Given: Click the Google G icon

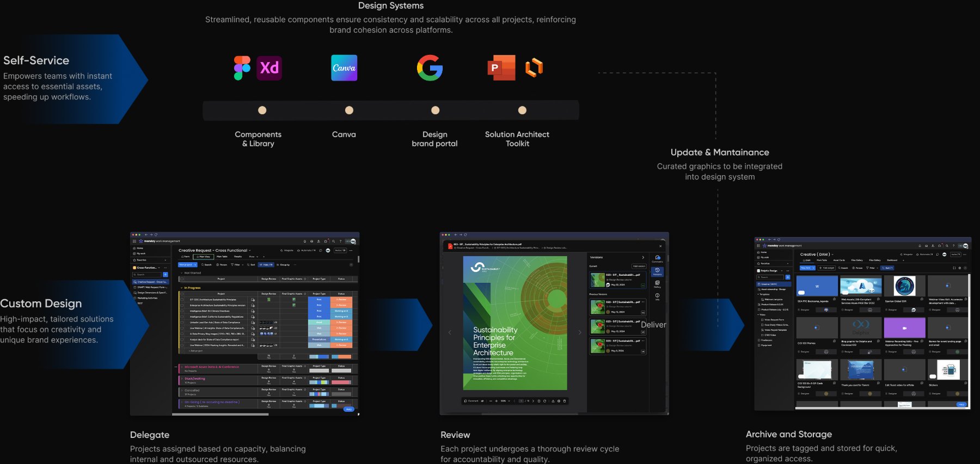Looking at the screenshot, I should click(430, 68).
